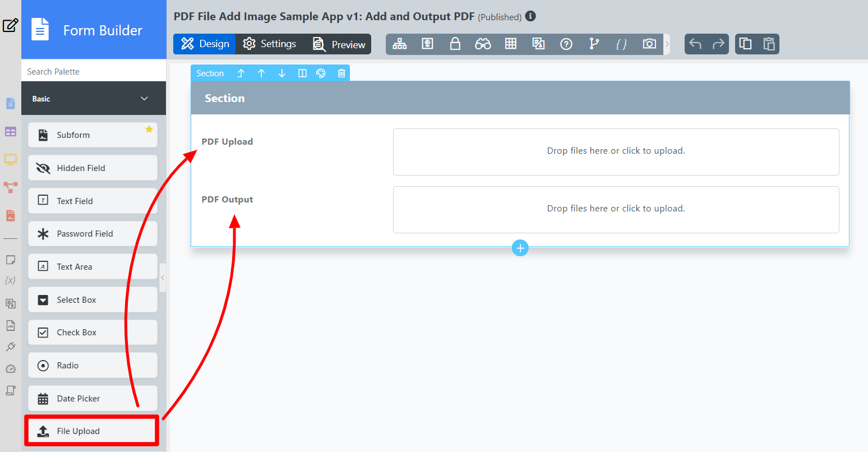Click the PDF Output drop zone
Screen dimensions: 868x452
[x=616, y=210]
